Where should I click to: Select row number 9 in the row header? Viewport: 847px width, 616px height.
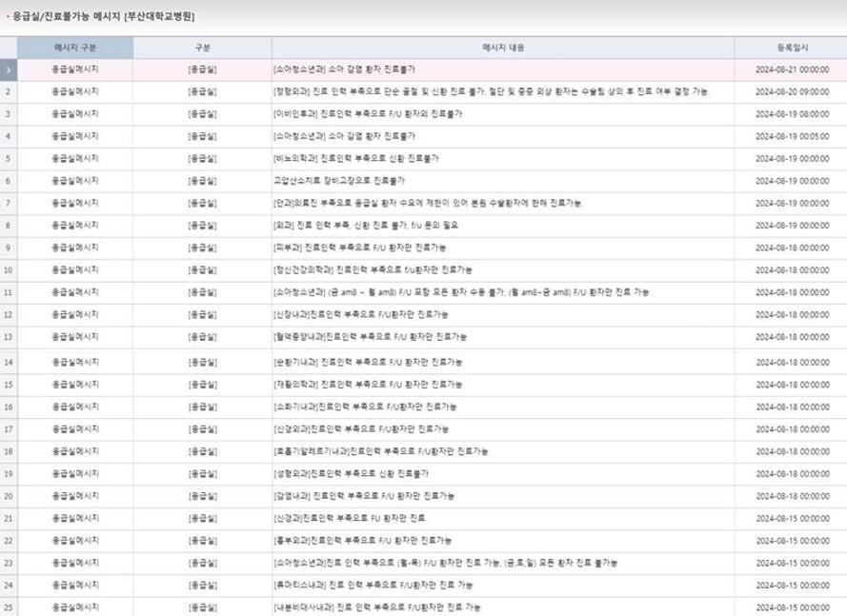point(9,248)
